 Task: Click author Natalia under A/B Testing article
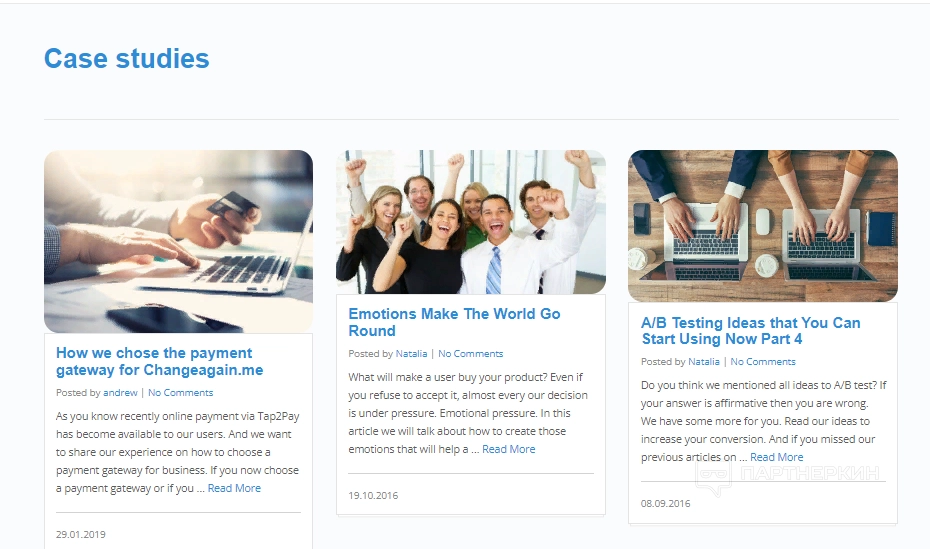tap(704, 362)
